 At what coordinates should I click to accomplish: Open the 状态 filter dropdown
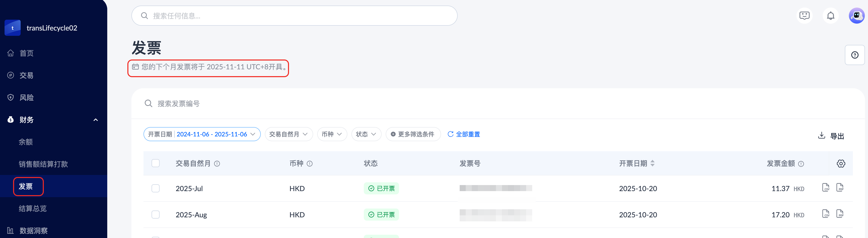366,134
